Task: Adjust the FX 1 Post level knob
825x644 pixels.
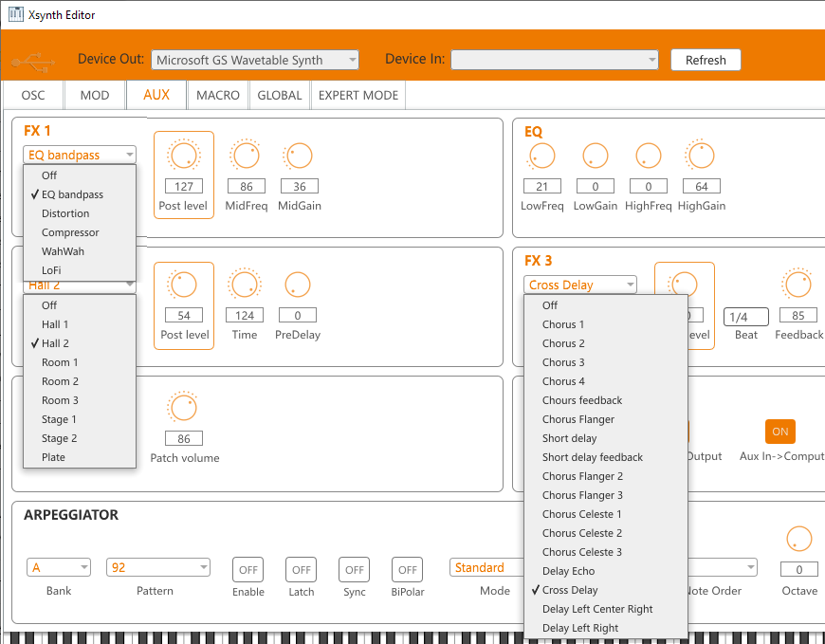Action: click(184, 156)
